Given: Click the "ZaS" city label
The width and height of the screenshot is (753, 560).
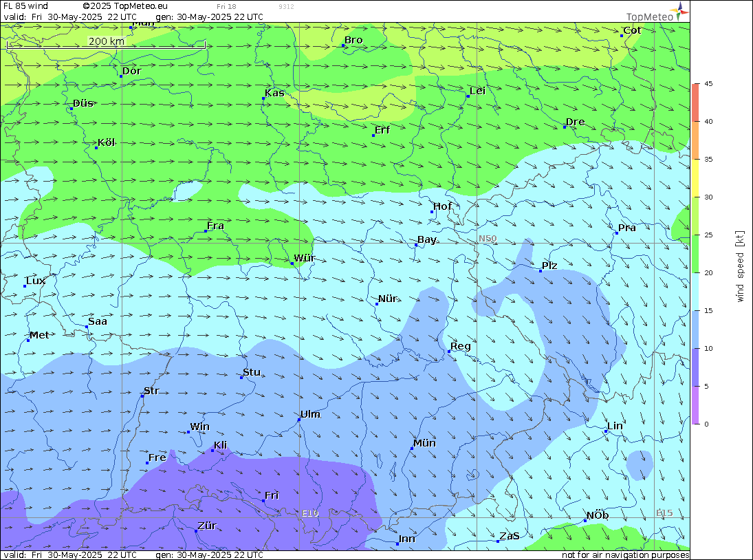Looking at the screenshot, I should (510, 536).
